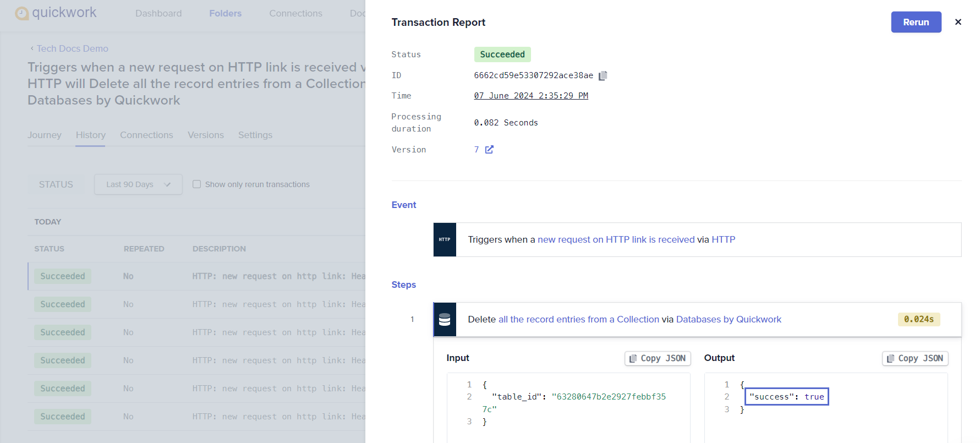Click the REPEATED column header

tap(144, 249)
